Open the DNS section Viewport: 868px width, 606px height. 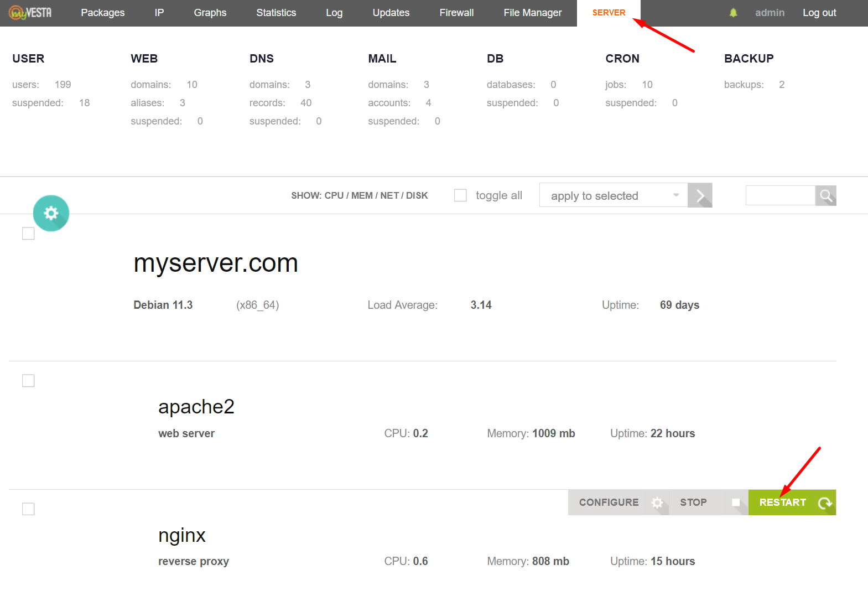(262, 59)
